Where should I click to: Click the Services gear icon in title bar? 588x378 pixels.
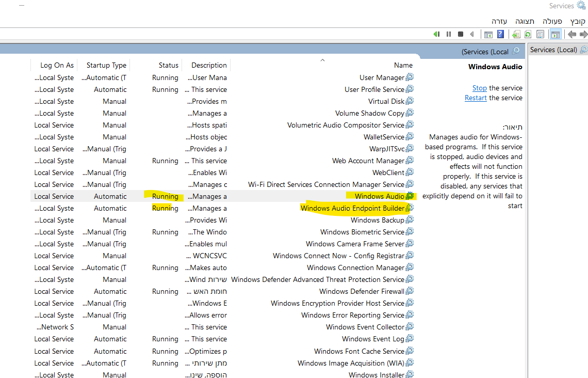tap(581, 5)
